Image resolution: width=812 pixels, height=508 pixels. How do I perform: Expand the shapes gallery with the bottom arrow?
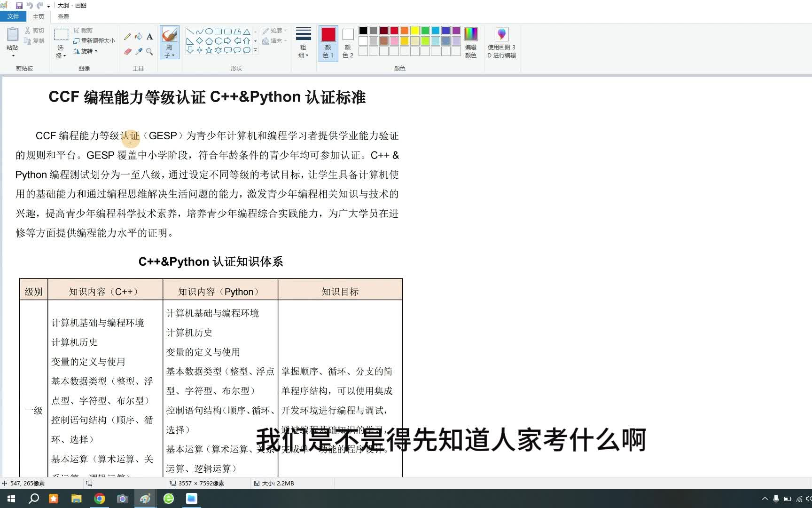pos(255,50)
